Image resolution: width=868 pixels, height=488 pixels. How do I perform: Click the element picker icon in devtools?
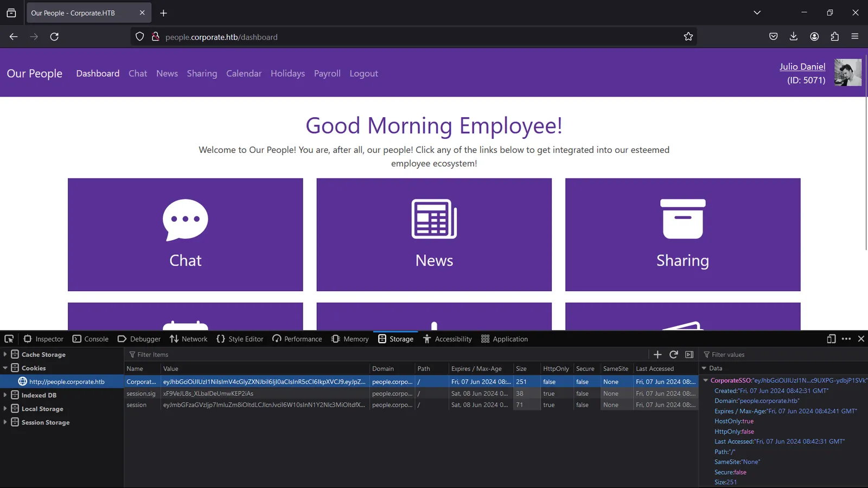(x=9, y=339)
